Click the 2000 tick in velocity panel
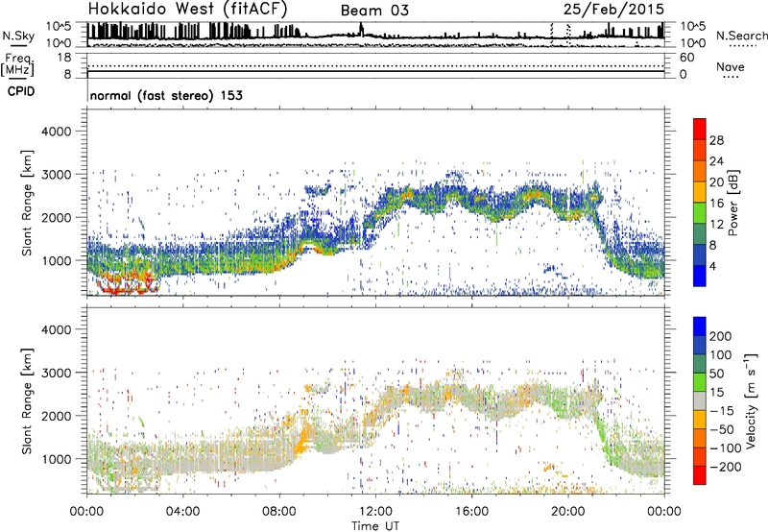768x532 pixels. point(56,416)
